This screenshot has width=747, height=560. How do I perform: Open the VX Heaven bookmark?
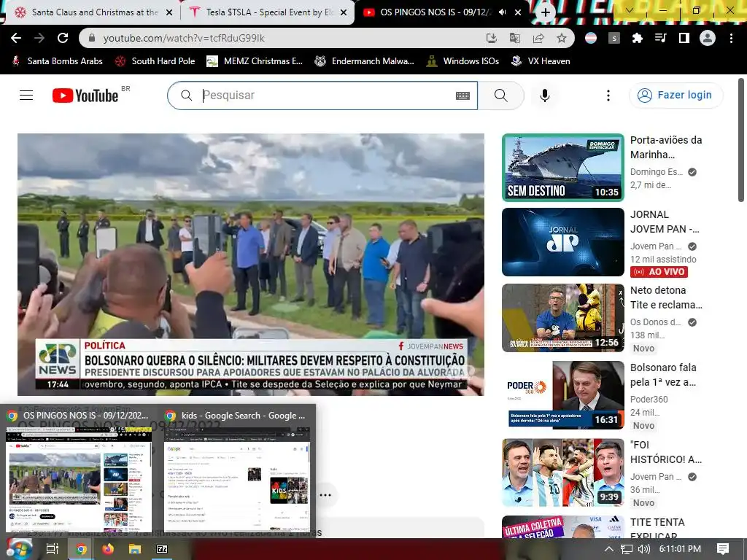point(541,61)
